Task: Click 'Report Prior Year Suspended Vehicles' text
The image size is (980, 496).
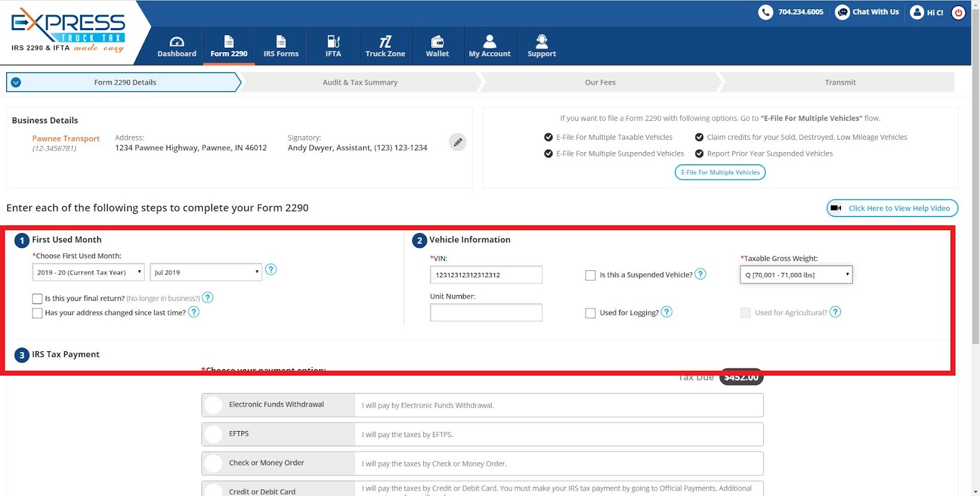Action: coord(770,154)
